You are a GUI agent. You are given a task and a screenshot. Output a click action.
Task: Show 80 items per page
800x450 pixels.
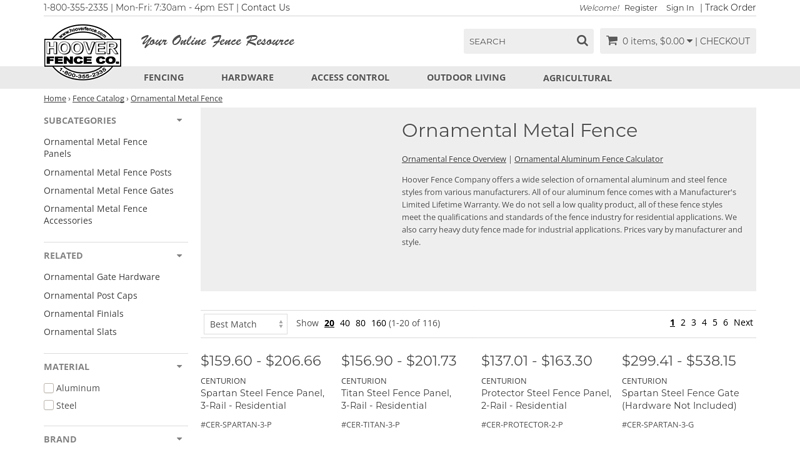[360, 323]
